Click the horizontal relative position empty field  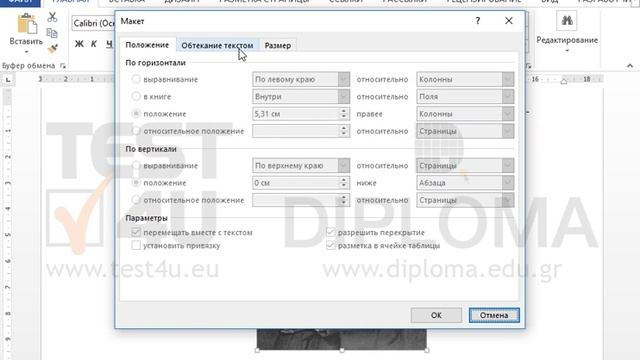click(296, 131)
